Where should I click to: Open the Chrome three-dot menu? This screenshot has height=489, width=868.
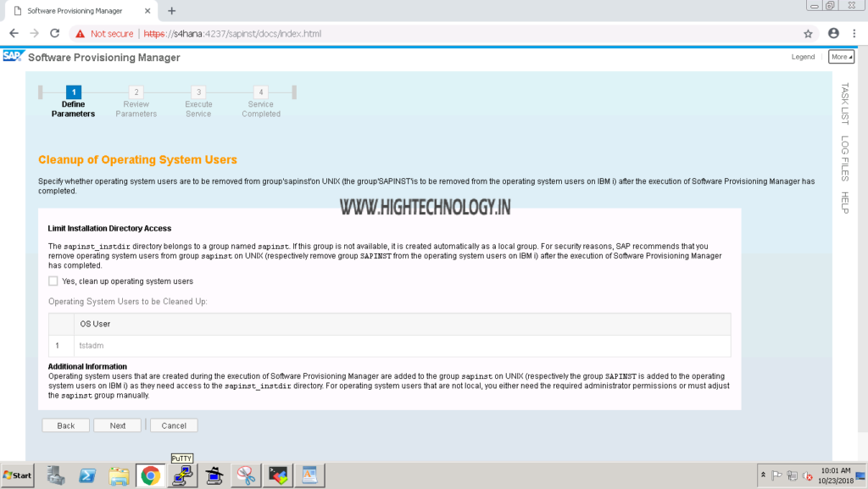(854, 34)
